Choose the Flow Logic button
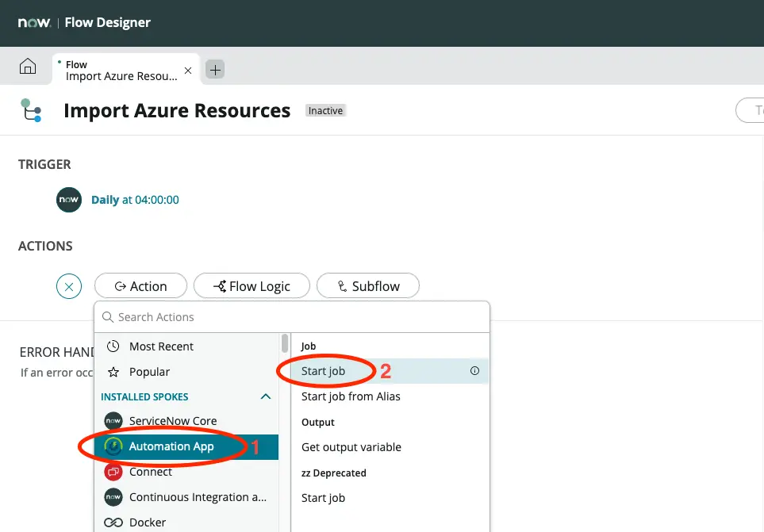 tap(251, 286)
